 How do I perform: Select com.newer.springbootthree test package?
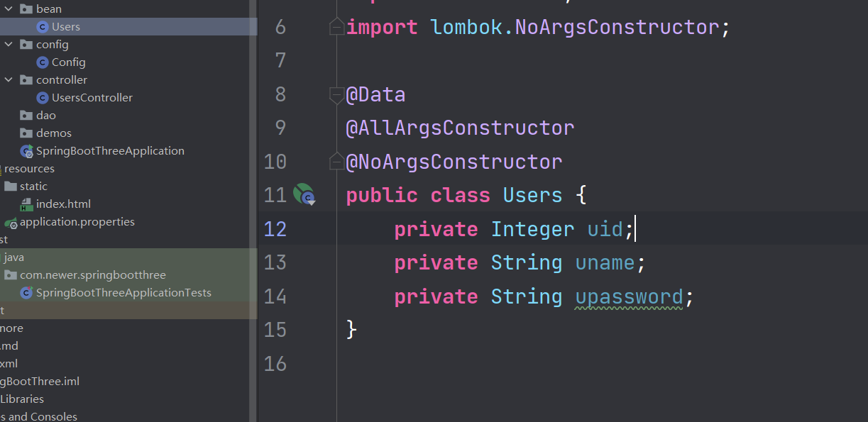coord(92,275)
